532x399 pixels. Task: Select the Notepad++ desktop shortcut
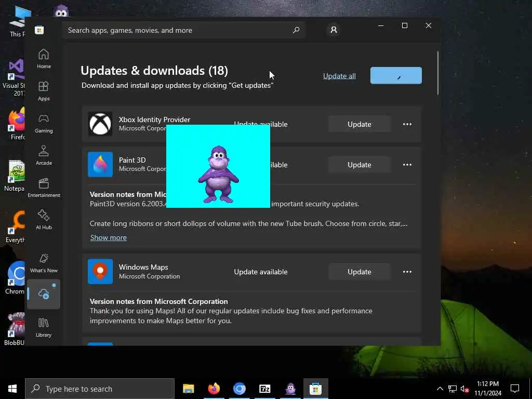tap(15, 176)
